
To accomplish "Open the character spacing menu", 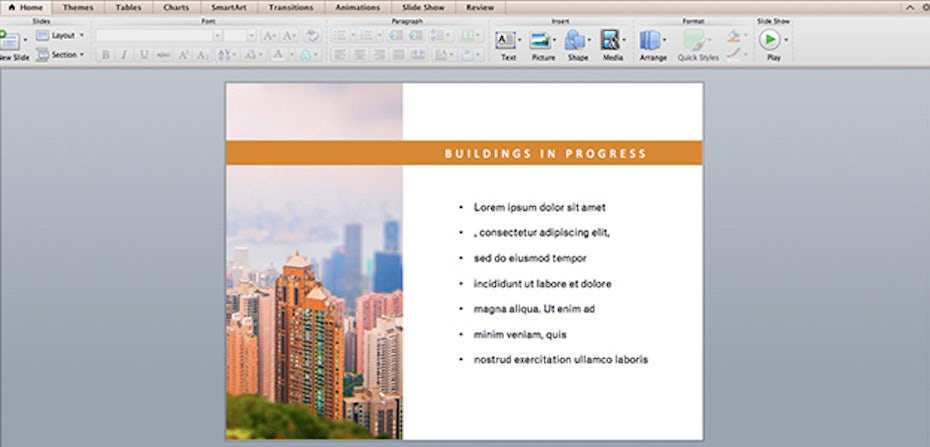I will [226, 55].
